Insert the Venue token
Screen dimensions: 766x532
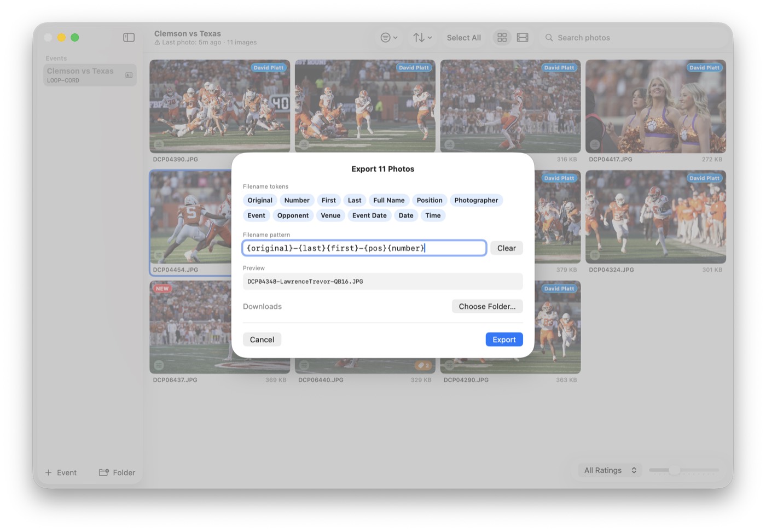[x=330, y=215]
